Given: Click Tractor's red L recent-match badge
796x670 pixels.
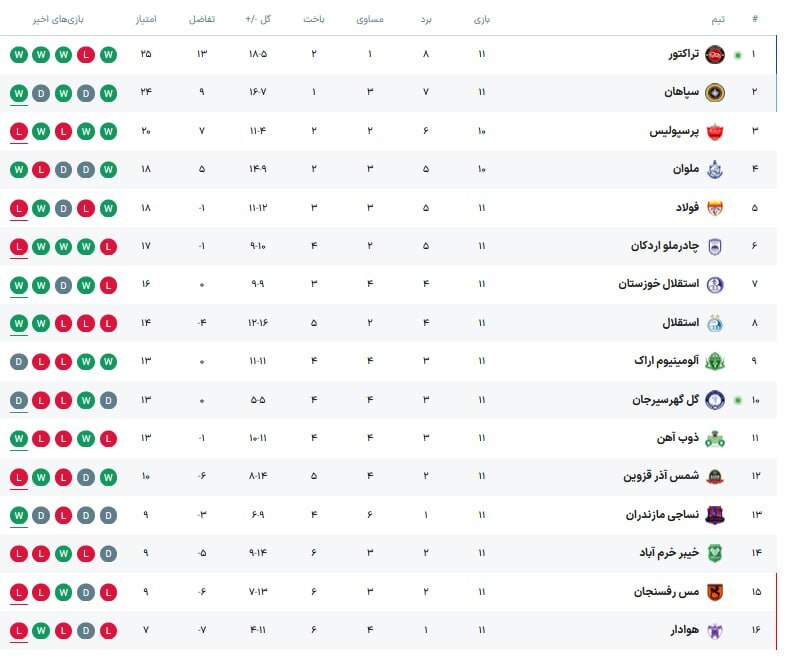Looking at the screenshot, I should click(x=86, y=54).
